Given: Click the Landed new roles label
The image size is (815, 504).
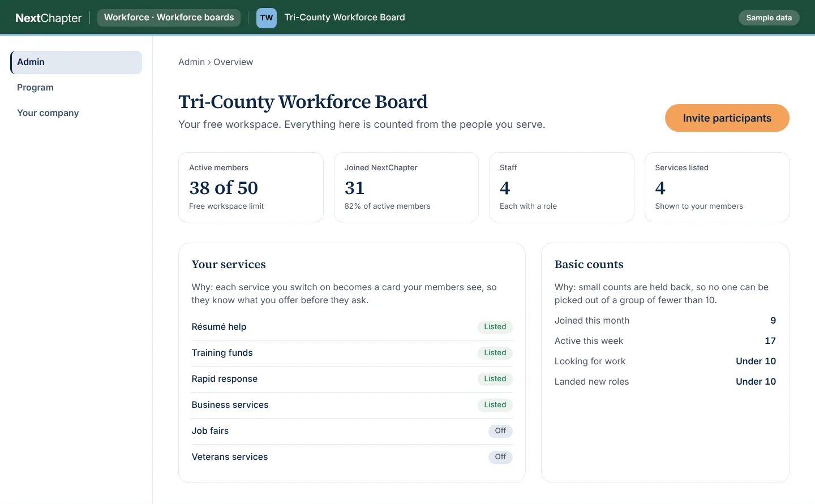Looking at the screenshot, I should click(x=591, y=382).
